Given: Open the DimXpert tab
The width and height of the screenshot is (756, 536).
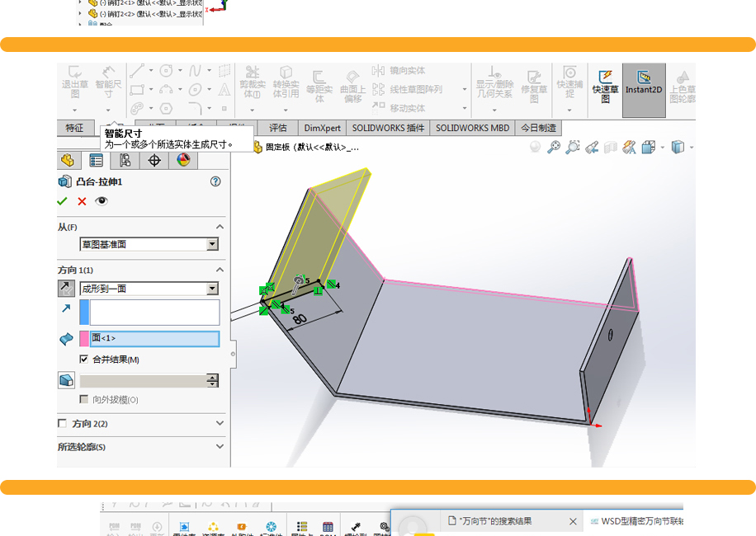Looking at the screenshot, I should tap(322, 128).
